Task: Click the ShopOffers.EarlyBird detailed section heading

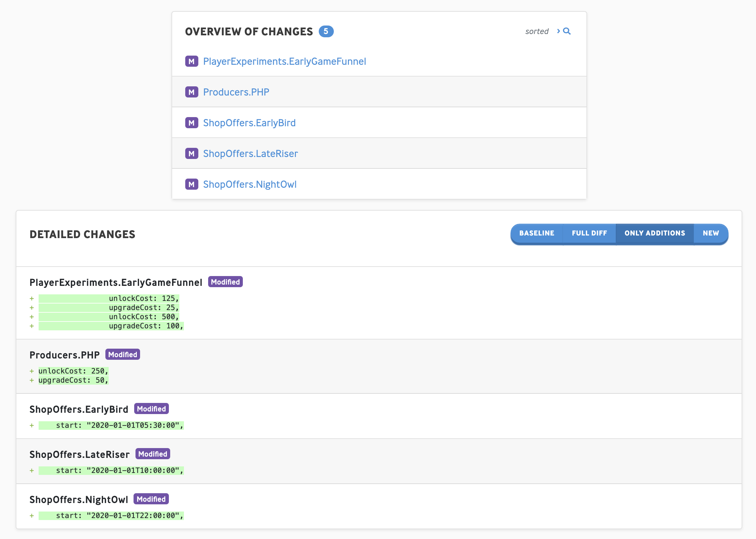Action: [x=79, y=409]
